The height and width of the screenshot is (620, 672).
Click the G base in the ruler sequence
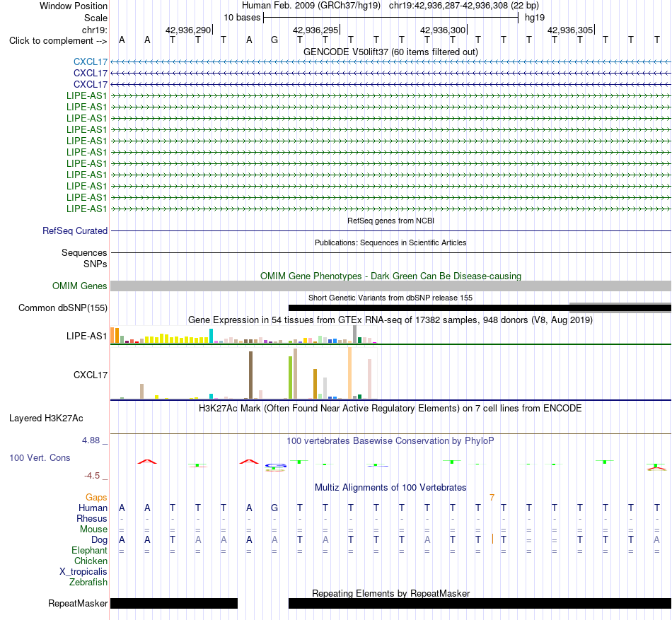tap(274, 40)
